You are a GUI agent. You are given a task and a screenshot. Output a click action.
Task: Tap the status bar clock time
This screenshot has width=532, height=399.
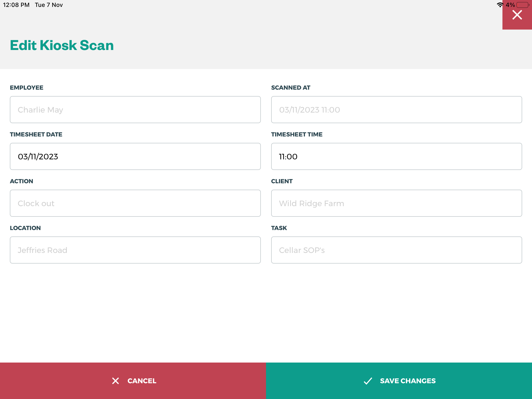(x=16, y=5)
